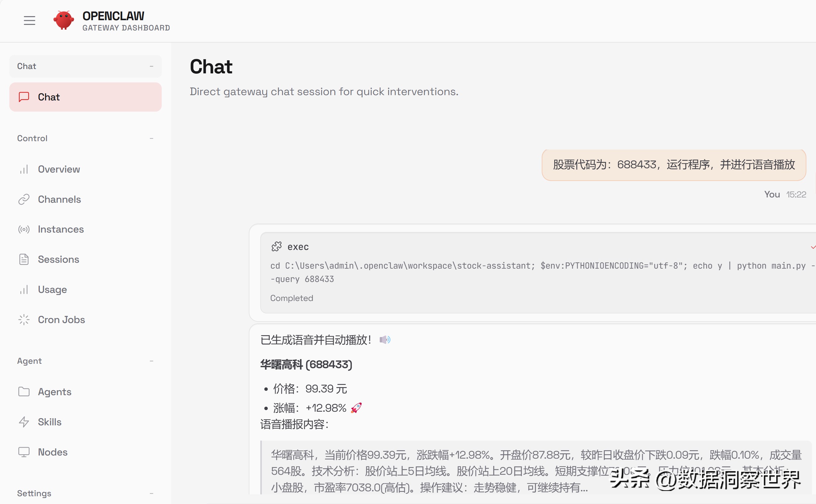Open Agents via its folder icon
The image size is (816, 504).
click(x=24, y=392)
